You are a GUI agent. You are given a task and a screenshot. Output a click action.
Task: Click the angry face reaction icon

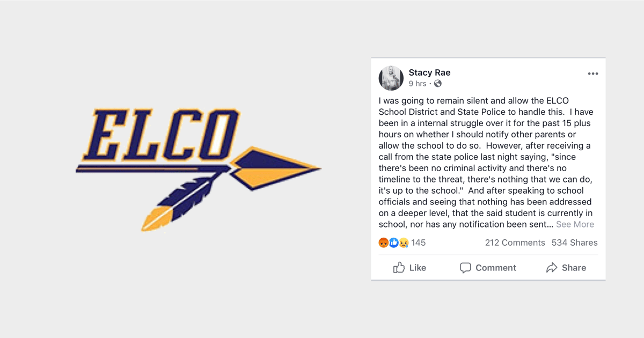(384, 243)
